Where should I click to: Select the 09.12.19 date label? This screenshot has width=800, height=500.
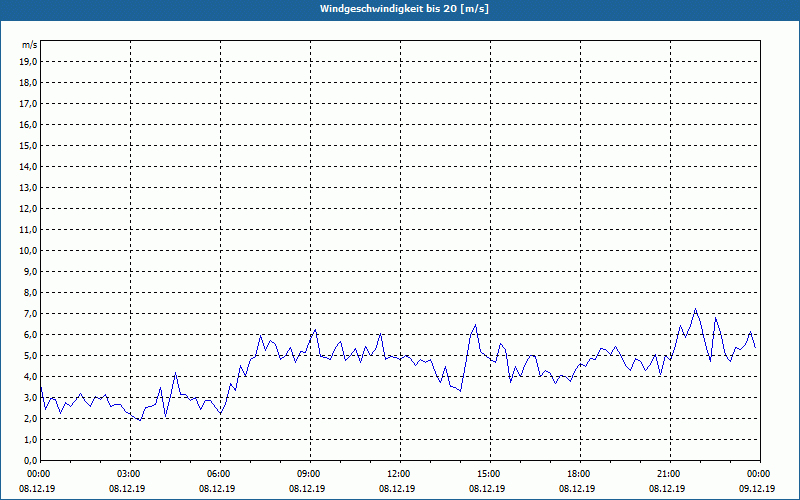click(757, 488)
